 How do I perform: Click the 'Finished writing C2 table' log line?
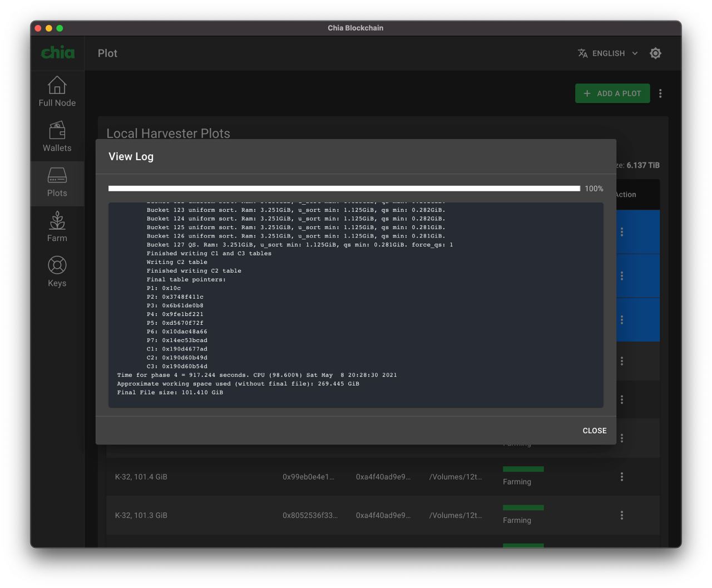194,271
